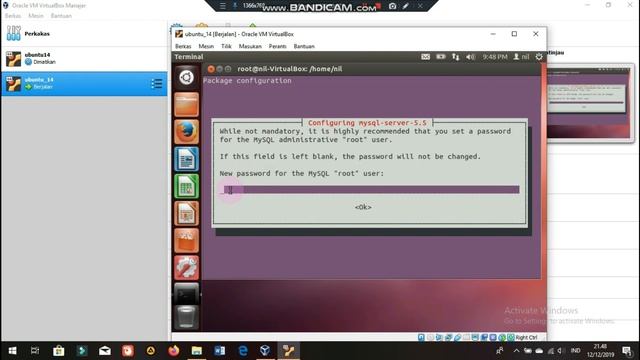The width and height of the screenshot is (640, 360).
Task: Open Mail app from Windows taskbar
Action: [104, 351]
